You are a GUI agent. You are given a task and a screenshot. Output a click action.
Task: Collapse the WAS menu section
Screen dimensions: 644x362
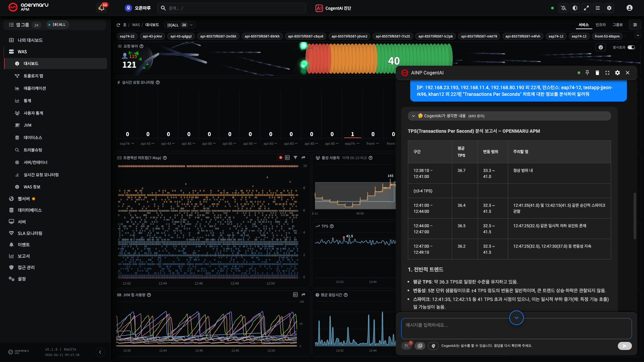click(x=22, y=52)
